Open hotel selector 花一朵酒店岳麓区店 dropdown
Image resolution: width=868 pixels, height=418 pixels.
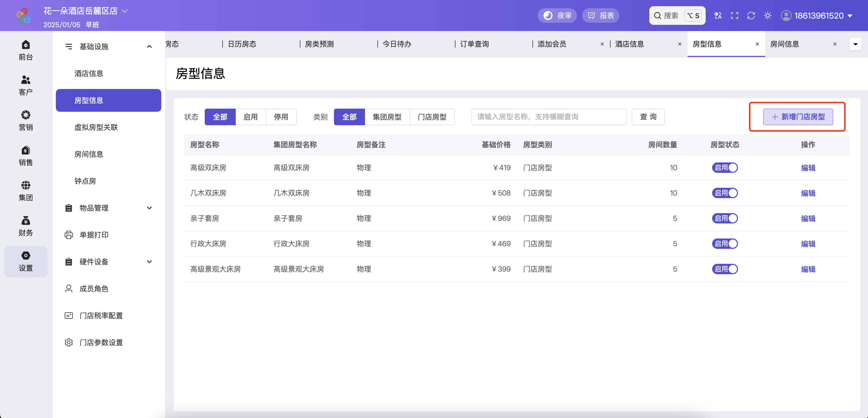[85, 11]
